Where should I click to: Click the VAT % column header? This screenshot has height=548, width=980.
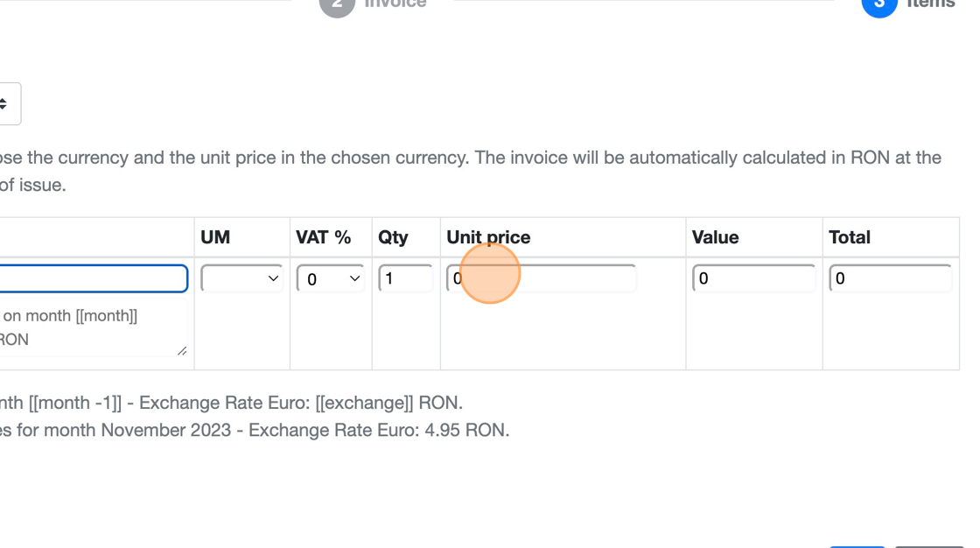(x=323, y=237)
